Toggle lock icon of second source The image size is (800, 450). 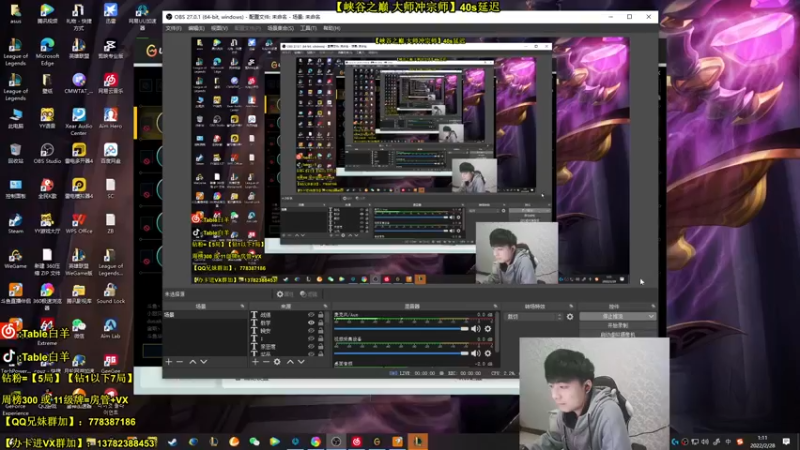click(x=320, y=323)
